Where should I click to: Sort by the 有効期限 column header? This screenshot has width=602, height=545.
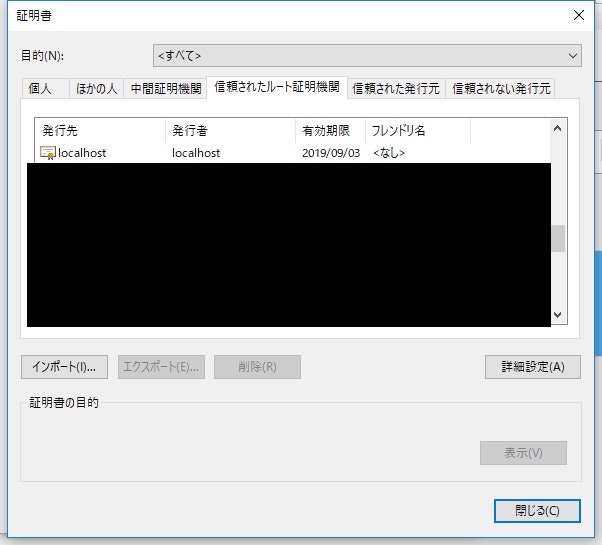(x=331, y=131)
